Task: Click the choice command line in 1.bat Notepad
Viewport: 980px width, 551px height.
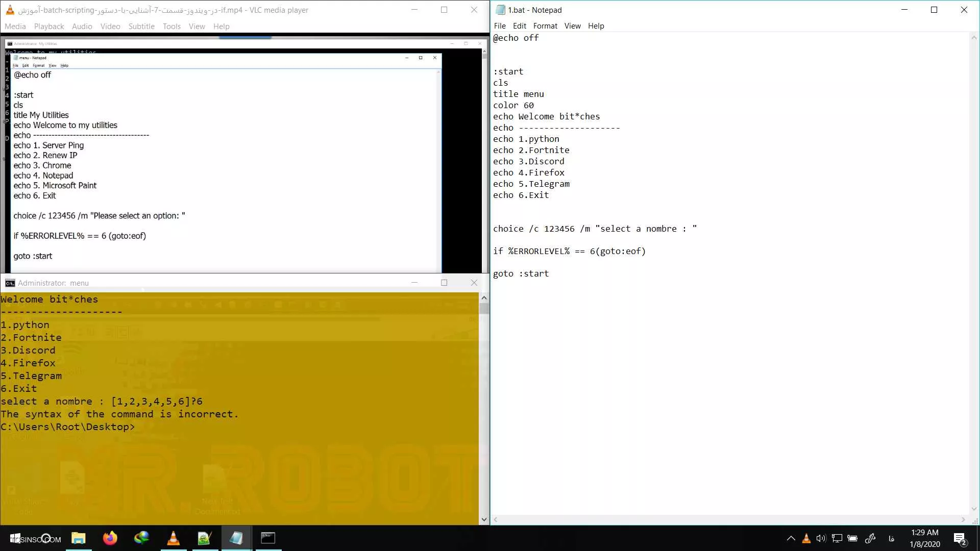Action: tap(595, 229)
